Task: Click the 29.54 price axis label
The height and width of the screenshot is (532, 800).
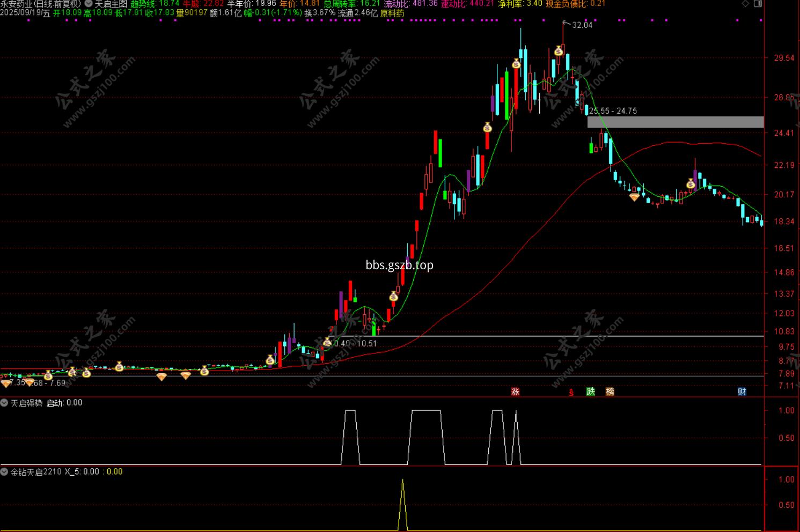Action: [784, 58]
